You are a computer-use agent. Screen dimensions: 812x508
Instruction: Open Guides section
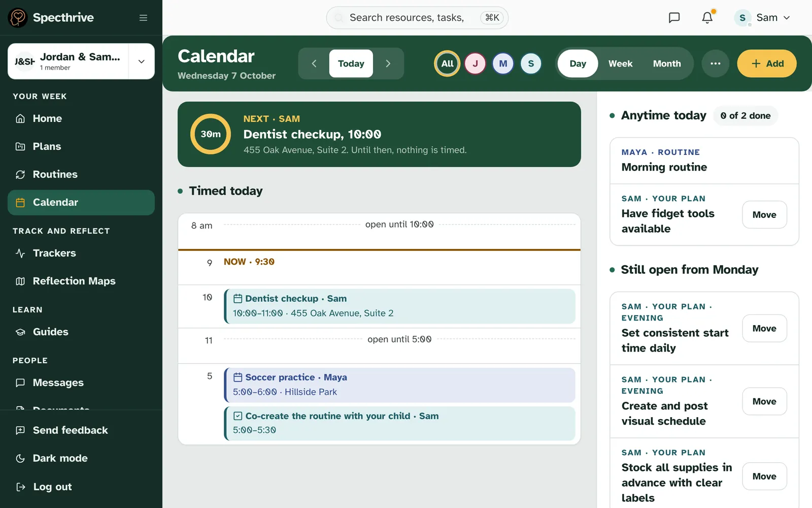coord(81,332)
